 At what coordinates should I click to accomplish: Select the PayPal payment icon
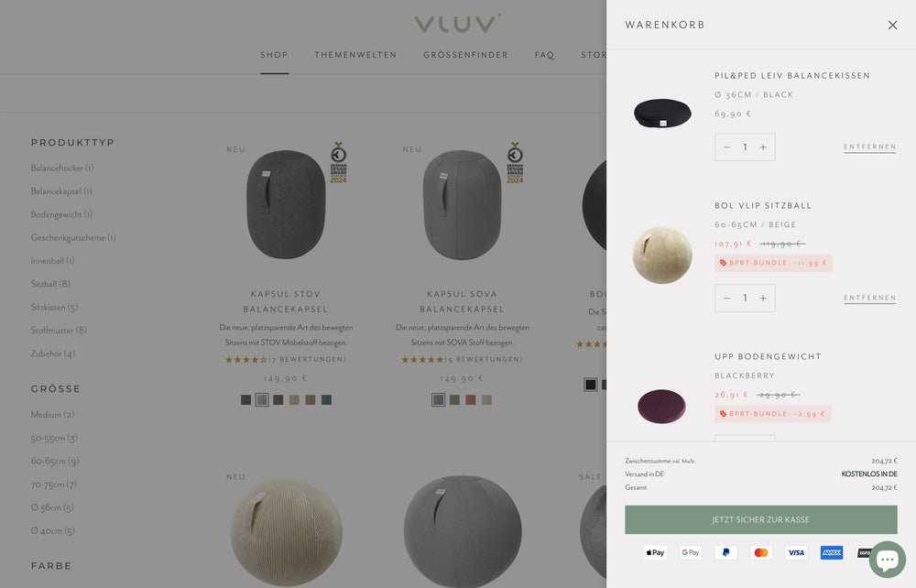[725, 552]
